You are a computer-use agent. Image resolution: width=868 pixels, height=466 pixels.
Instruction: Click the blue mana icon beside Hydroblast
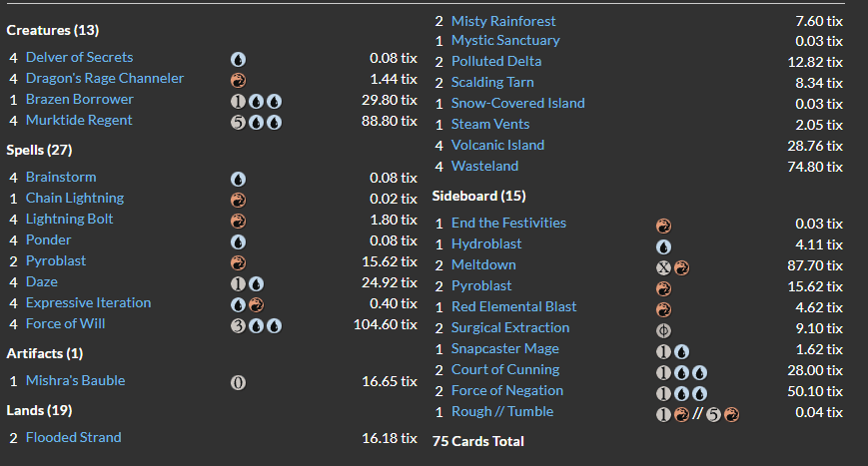coord(664,244)
